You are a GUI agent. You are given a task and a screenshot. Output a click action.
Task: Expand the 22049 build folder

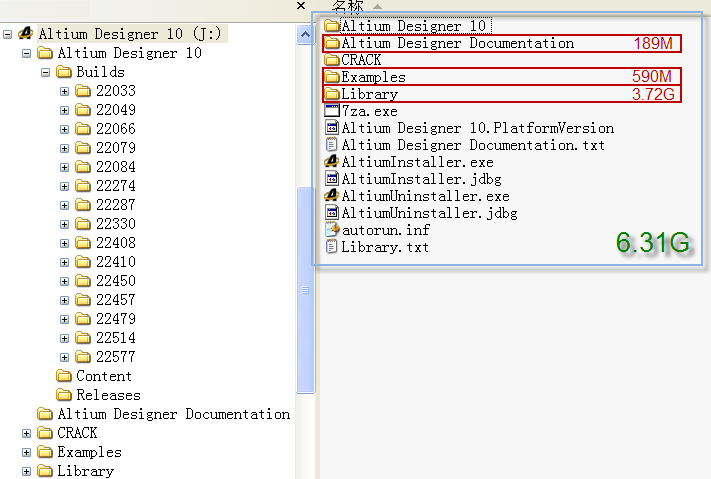64,111
